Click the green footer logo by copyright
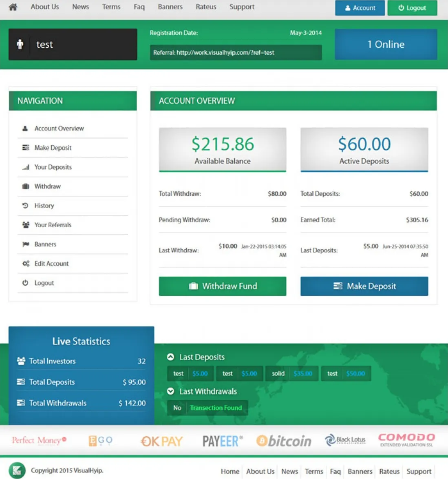 click(x=17, y=470)
